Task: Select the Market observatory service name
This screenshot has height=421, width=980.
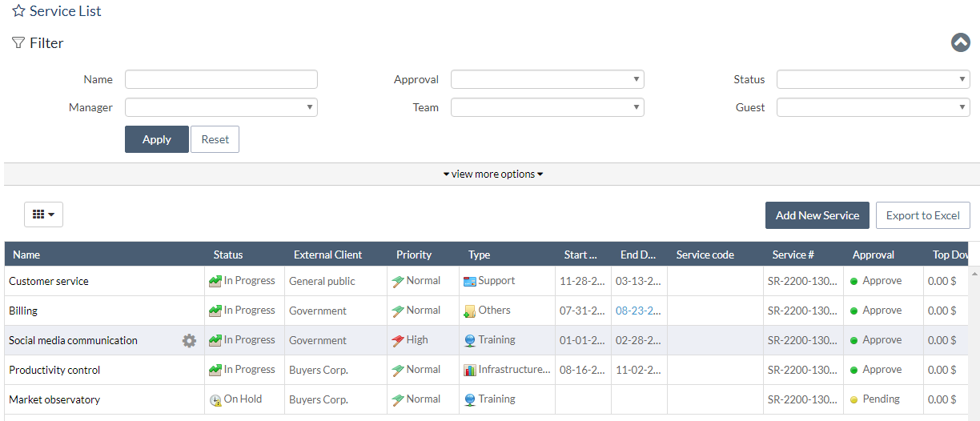Action: coord(54,400)
